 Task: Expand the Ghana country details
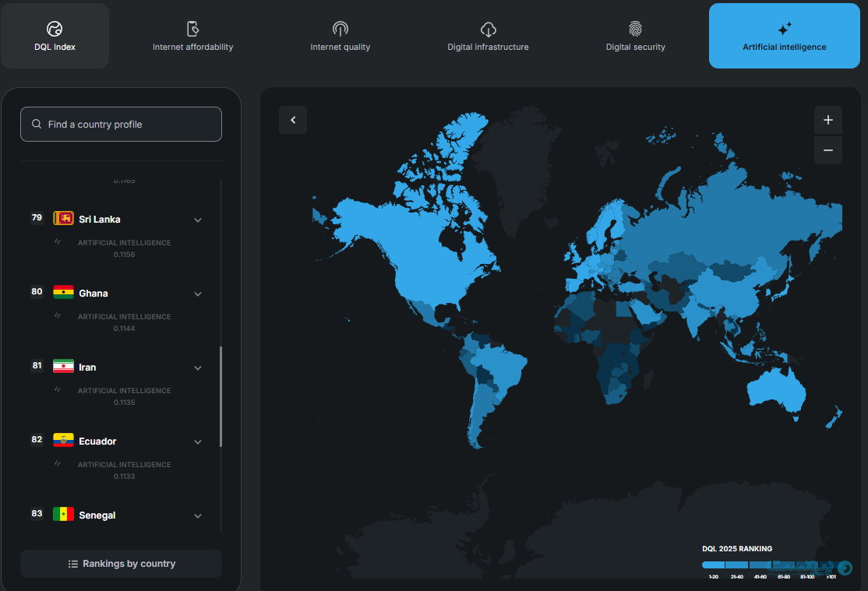coord(198,294)
